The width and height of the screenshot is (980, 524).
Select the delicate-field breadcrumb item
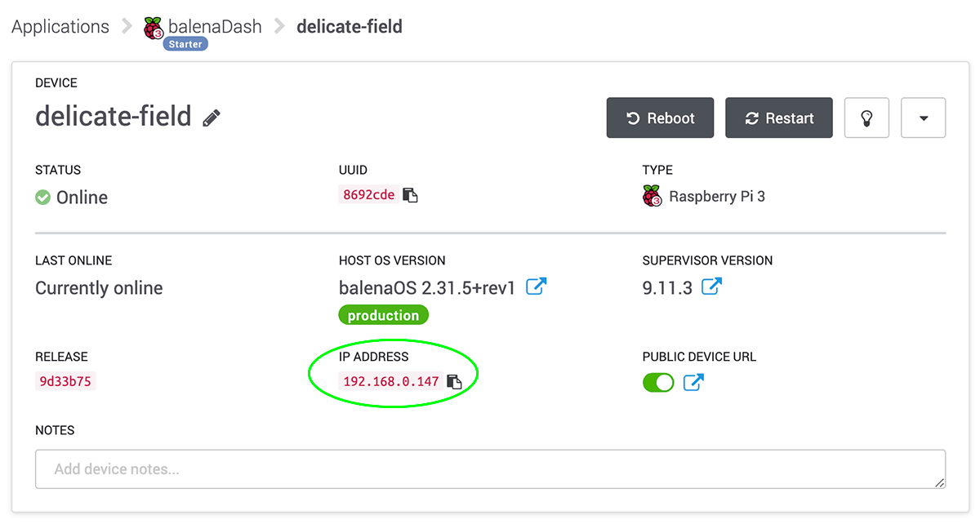(x=349, y=26)
